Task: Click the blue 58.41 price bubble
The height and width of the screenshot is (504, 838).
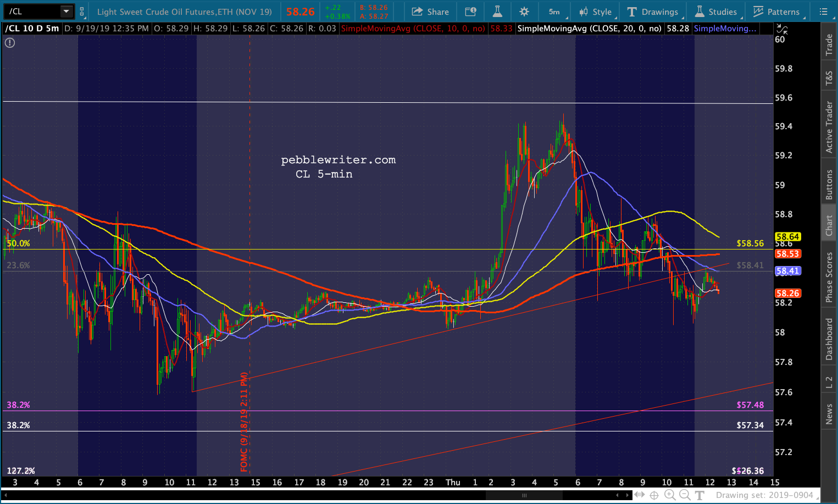Action: [787, 271]
